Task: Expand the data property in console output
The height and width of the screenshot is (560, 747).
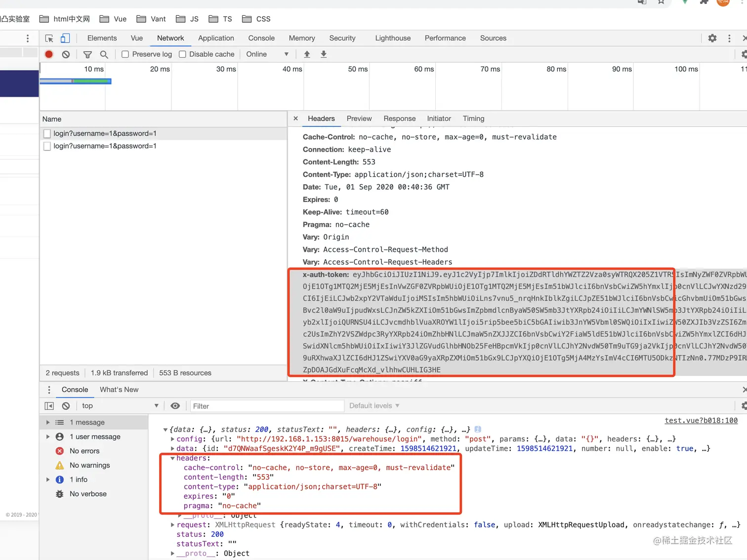Action: 172,449
